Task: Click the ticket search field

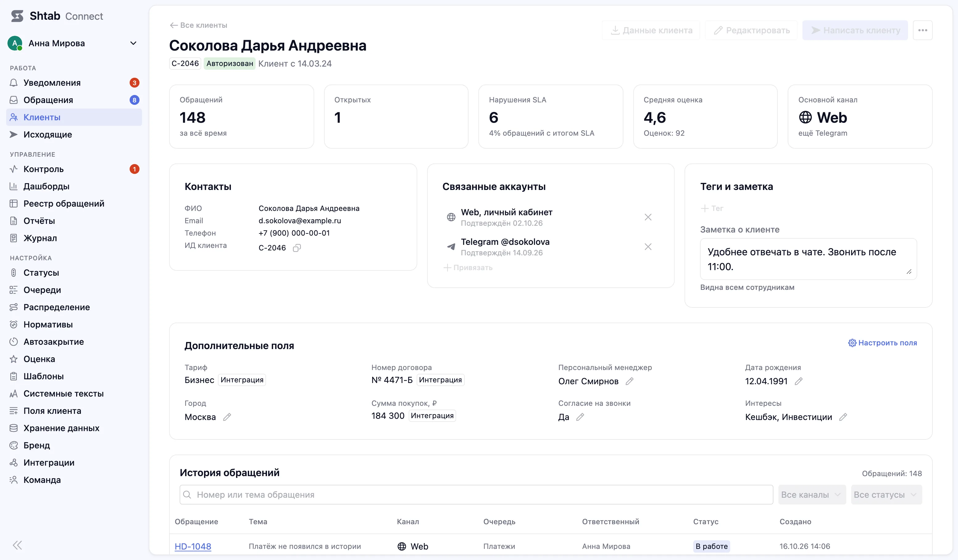Action: pos(476,495)
